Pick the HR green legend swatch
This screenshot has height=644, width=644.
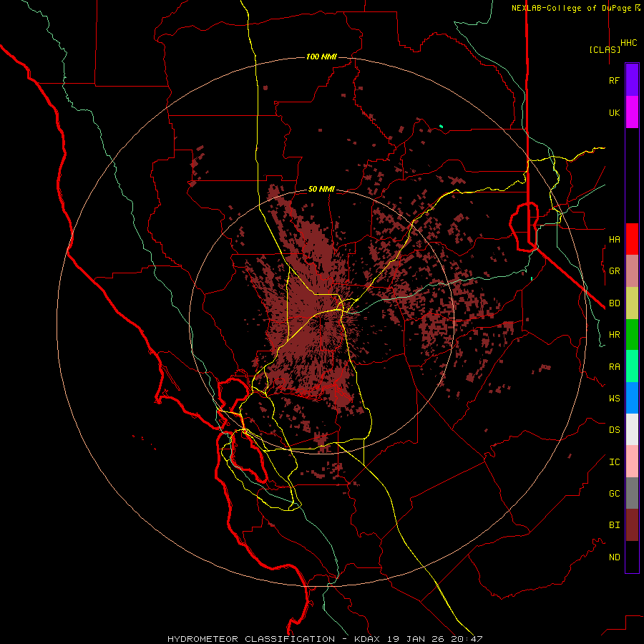632,335
